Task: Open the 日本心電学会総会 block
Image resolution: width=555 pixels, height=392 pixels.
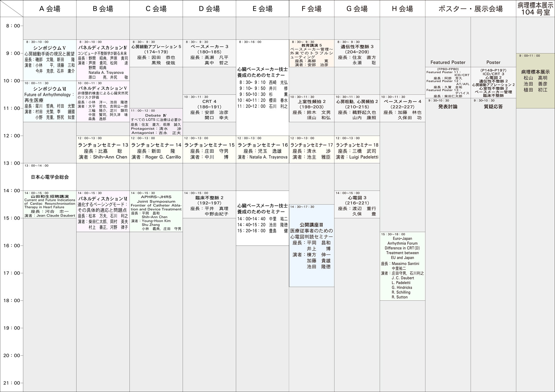Action: click(50, 177)
